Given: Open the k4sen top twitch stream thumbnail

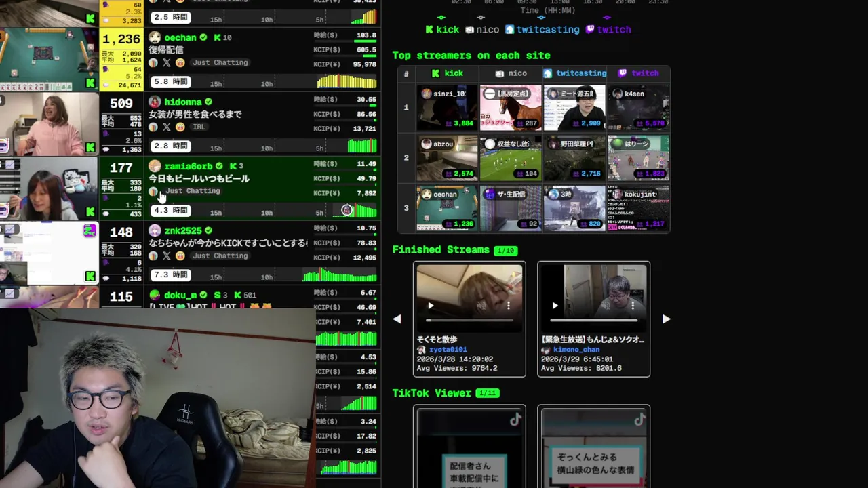Looking at the screenshot, I should click(x=638, y=108).
